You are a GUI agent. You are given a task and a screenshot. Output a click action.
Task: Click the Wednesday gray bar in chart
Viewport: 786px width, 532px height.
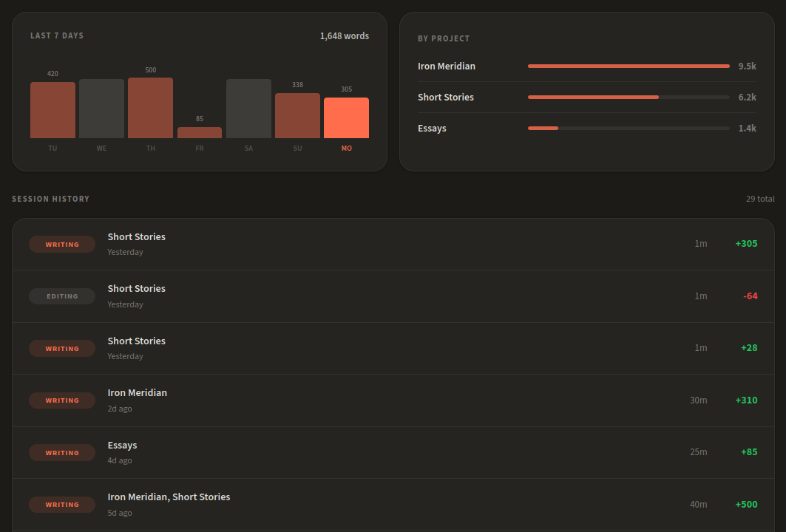pos(101,109)
